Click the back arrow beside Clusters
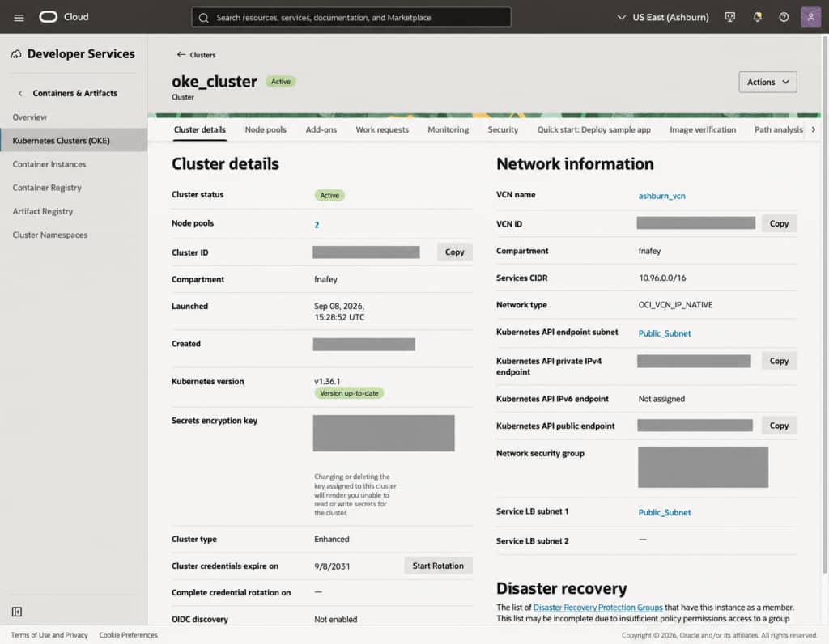This screenshot has height=644, width=829. pyautogui.click(x=181, y=54)
